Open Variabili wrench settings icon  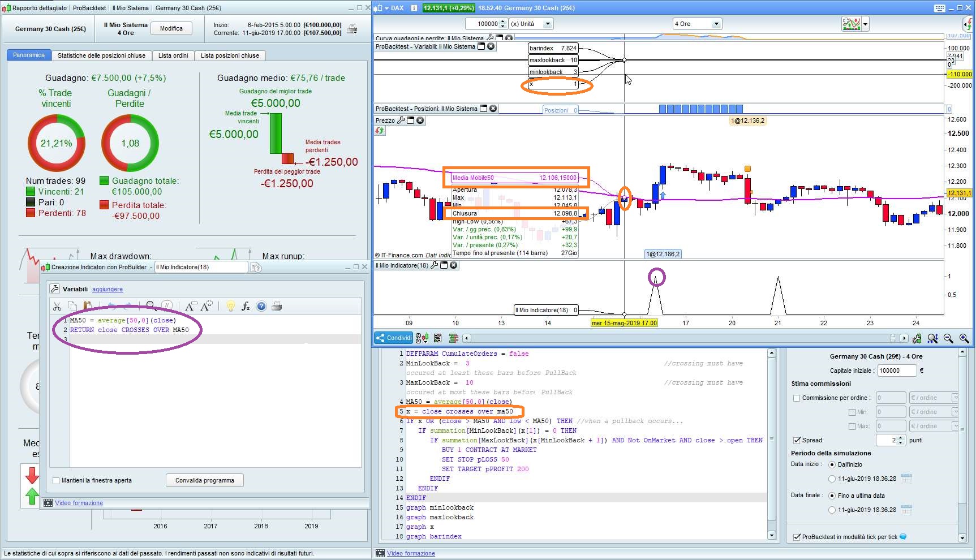point(55,288)
